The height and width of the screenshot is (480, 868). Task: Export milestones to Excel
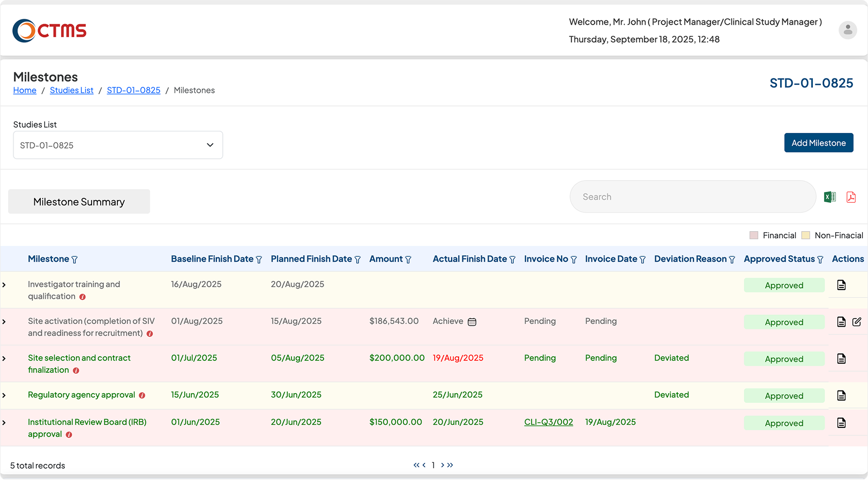coord(829,197)
